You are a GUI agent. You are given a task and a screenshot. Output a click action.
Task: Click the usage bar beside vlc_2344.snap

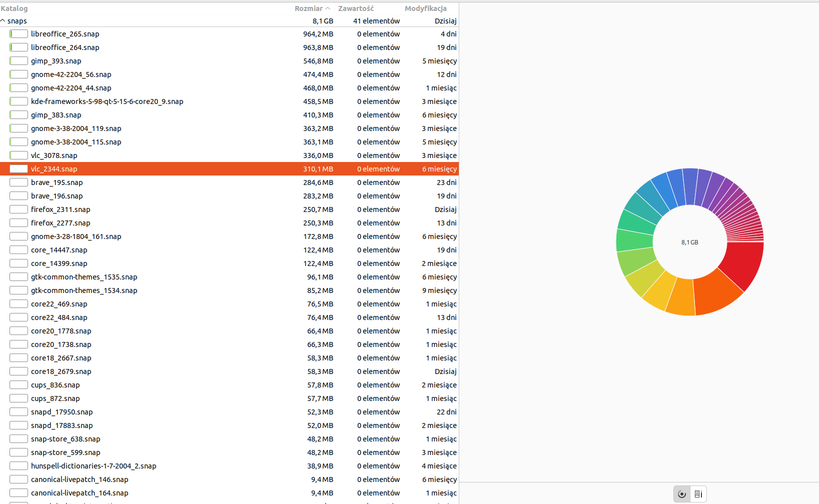point(19,169)
